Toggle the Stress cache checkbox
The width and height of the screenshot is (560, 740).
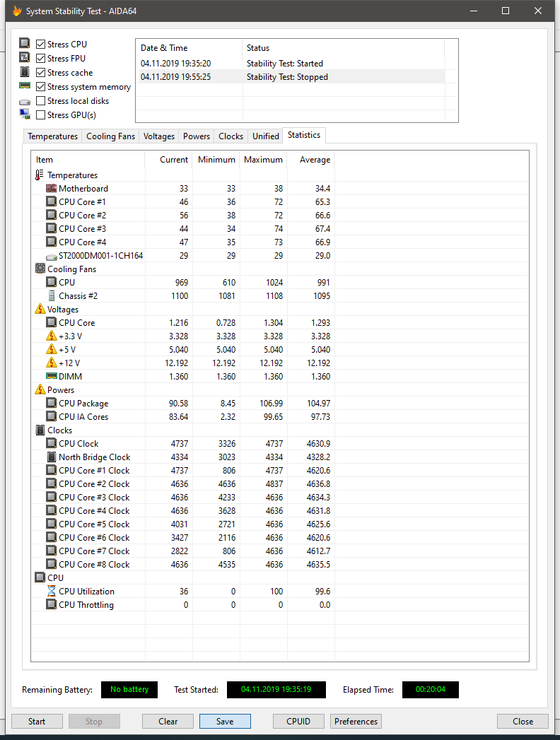40,72
